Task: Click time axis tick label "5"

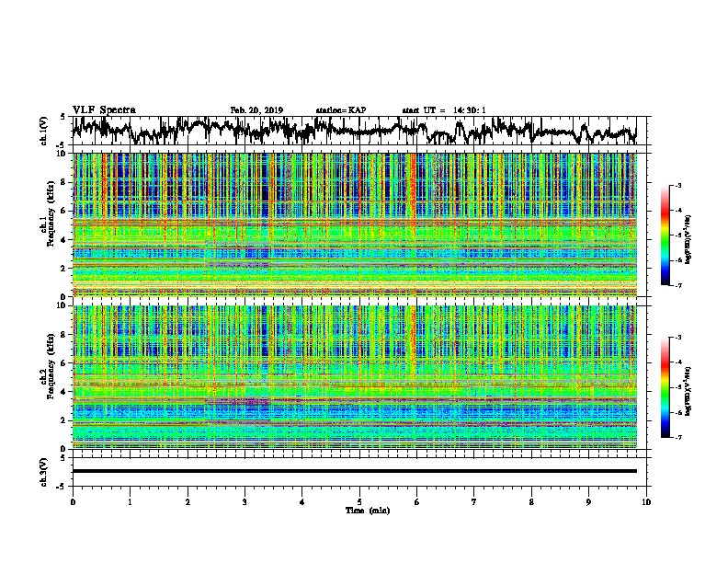Action: [359, 502]
